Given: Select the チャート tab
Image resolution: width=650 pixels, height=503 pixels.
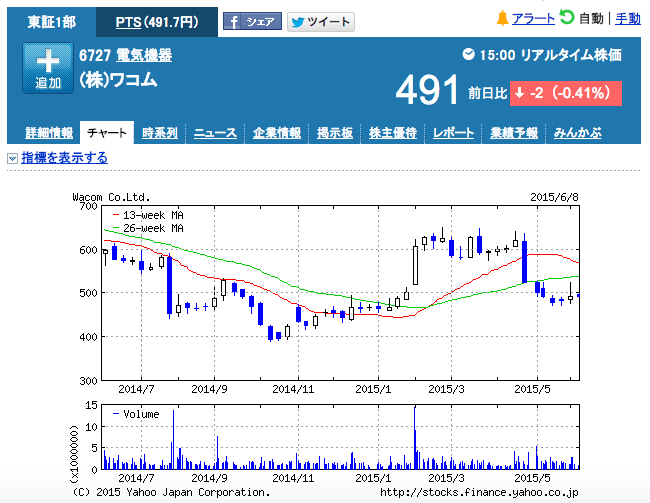Looking at the screenshot, I should point(107,133).
